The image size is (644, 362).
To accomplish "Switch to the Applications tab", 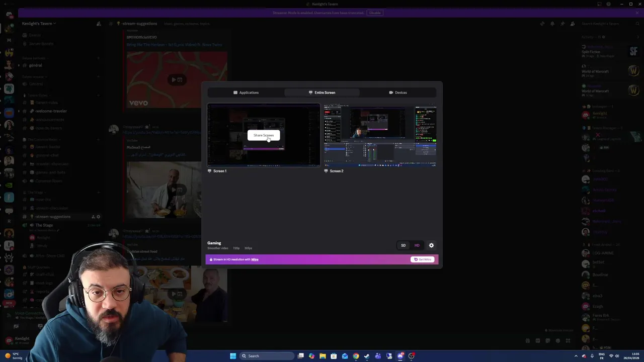I will point(246,93).
